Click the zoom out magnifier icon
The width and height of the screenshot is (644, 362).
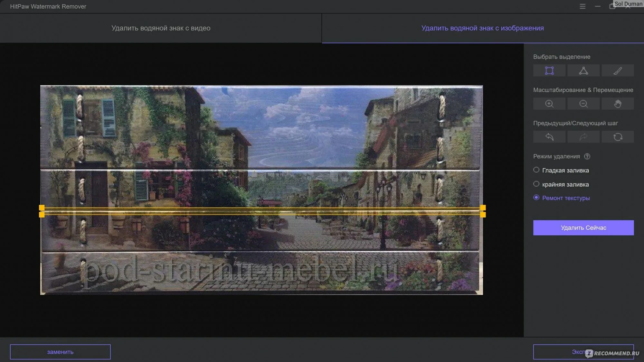click(583, 104)
